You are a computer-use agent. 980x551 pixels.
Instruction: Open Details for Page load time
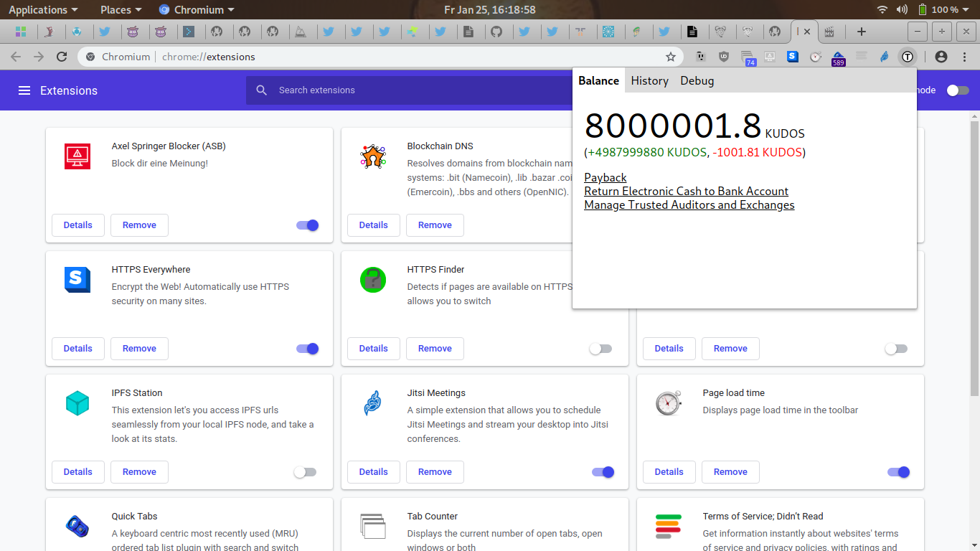click(669, 472)
